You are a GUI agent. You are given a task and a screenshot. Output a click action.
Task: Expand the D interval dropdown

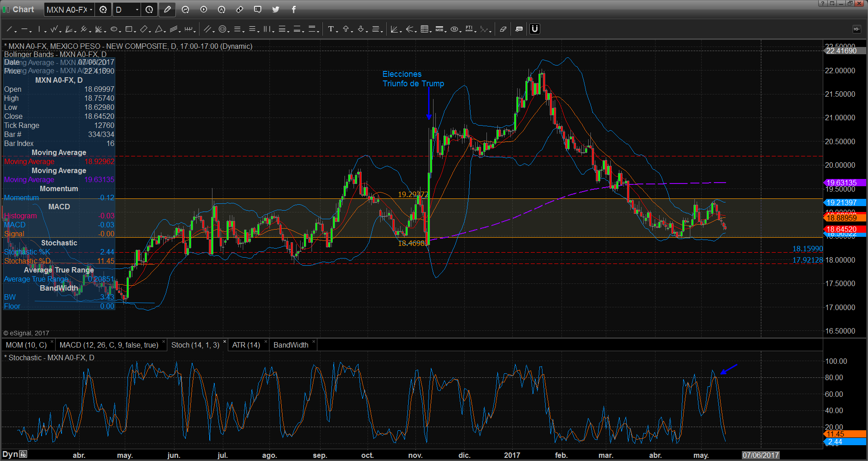point(137,9)
